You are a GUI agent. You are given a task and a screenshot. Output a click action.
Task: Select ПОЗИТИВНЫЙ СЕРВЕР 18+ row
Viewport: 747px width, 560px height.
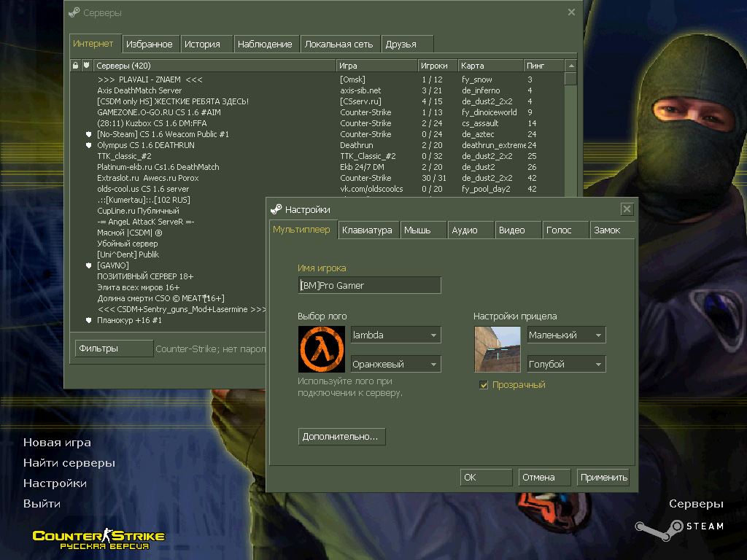(168, 276)
